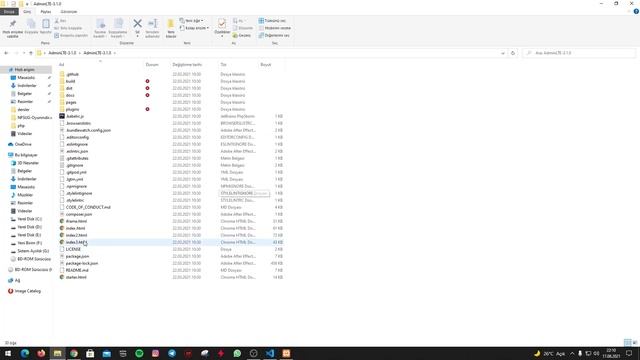This screenshot has width=640, height=360.
Task: Switch to the Paylaş (Share) ribbon tab
Action: (x=46, y=12)
